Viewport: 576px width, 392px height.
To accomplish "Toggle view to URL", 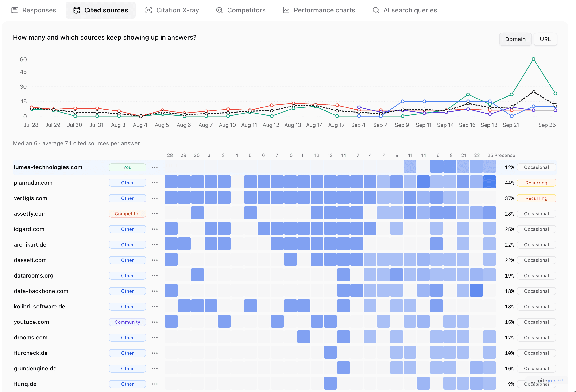I will [545, 39].
